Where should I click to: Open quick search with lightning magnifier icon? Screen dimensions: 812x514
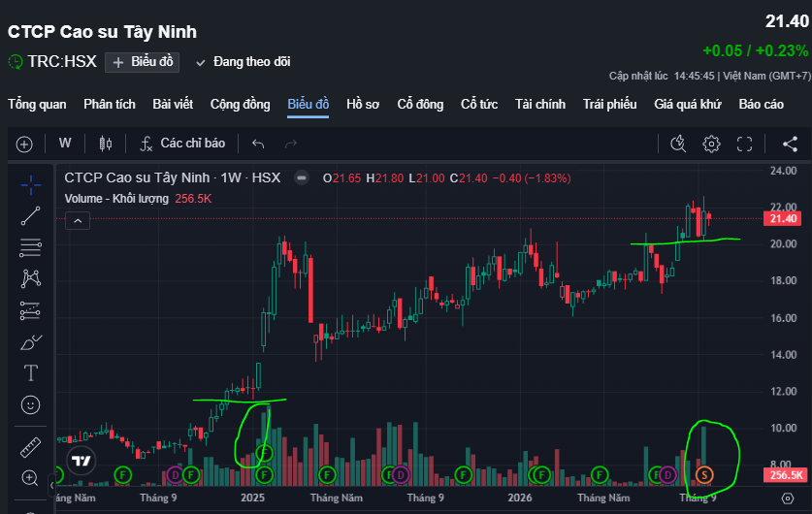click(678, 144)
